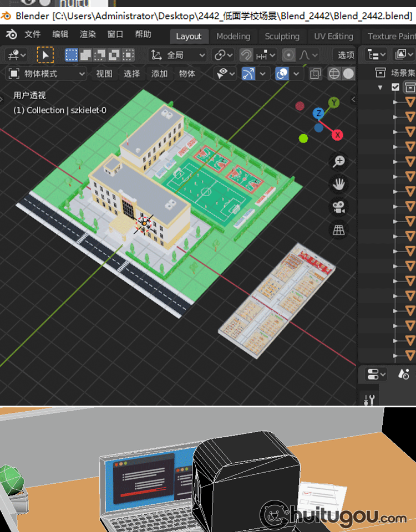Image resolution: width=416 pixels, height=532 pixels.
Task: Toggle viewport overlays display
Action: click(282, 74)
